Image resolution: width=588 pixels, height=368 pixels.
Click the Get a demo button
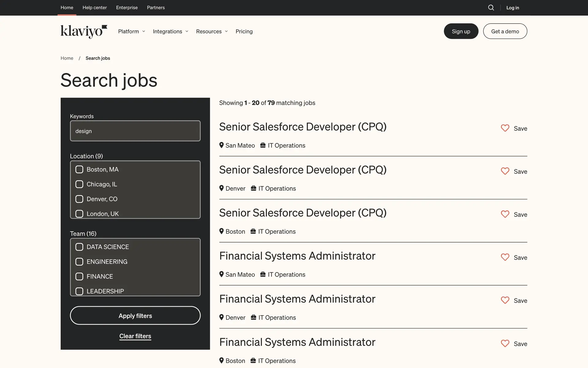(505, 31)
